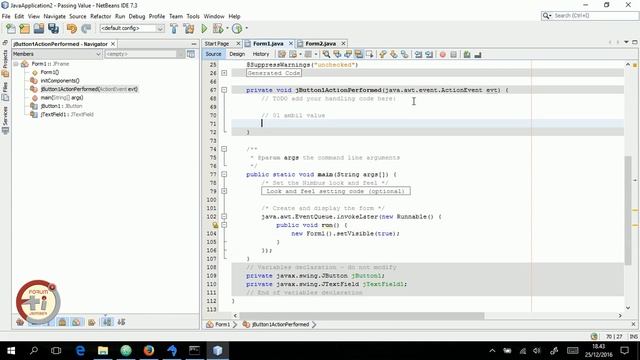Open the Refactor menu
The height and width of the screenshot is (360, 640).
tap(100, 16)
